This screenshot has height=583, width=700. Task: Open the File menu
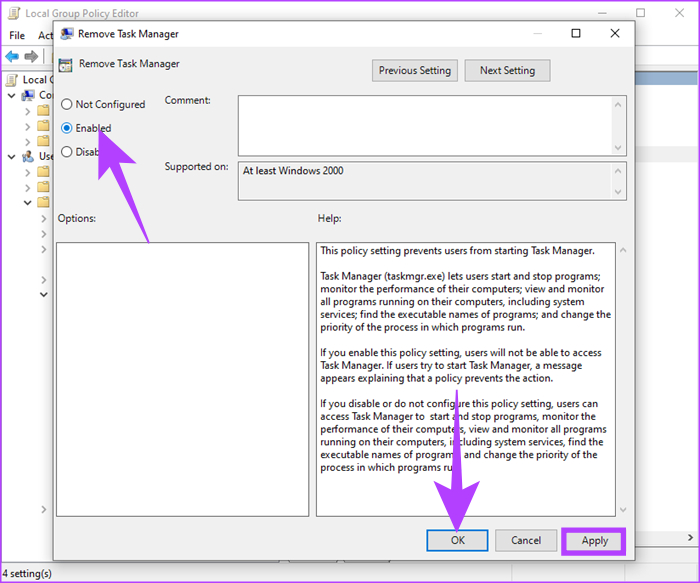pyautogui.click(x=17, y=35)
